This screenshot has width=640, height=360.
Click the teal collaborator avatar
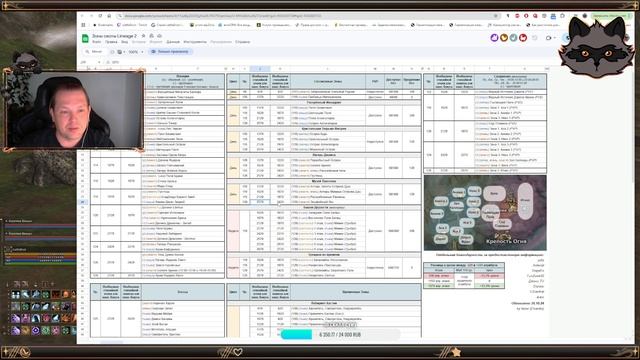[513, 38]
